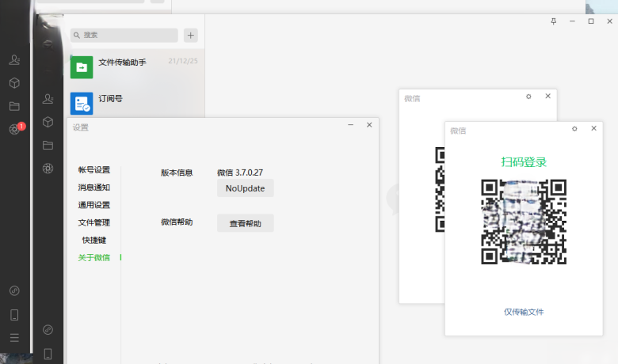Click version text 微信 3.7.0.27
The image size is (618, 364).
[239, 173]
